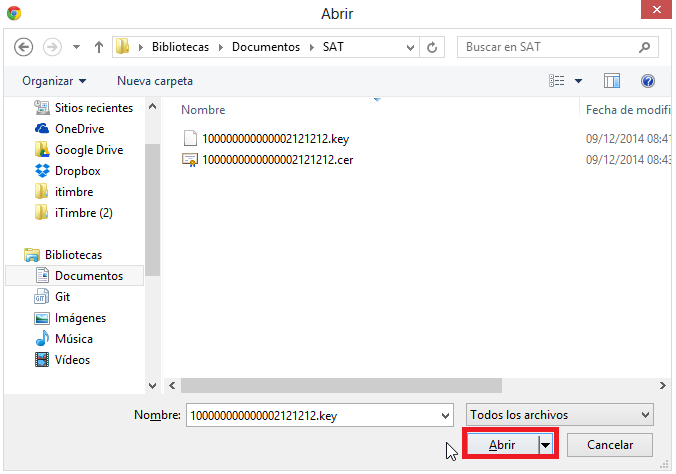Open the help question mark icon
This screenshot has width=676, height=474.
click(647, 81)
